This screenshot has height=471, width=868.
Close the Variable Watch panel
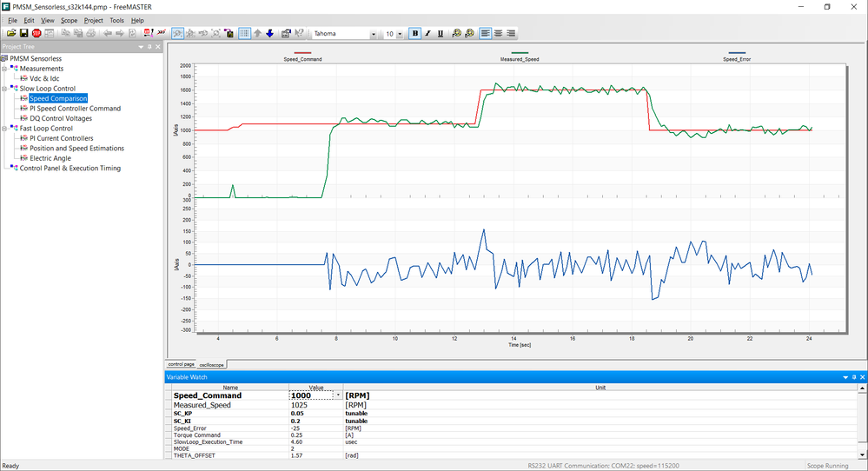863,377
